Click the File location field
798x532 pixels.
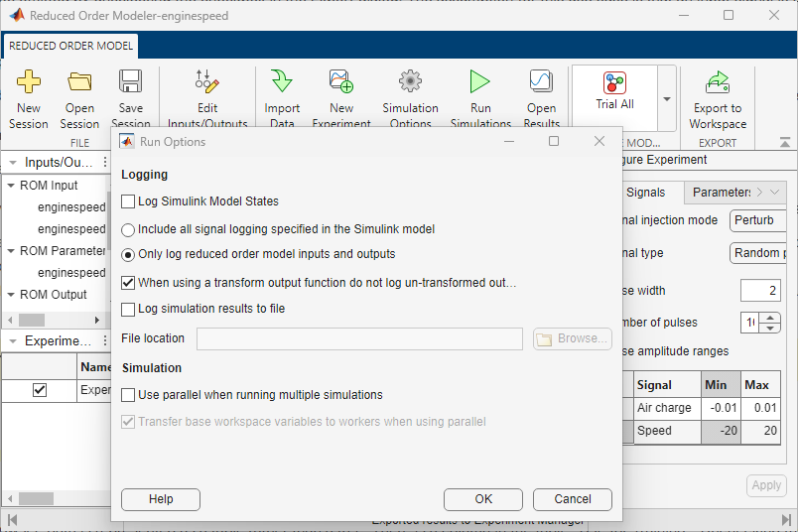tap(359, 339)
